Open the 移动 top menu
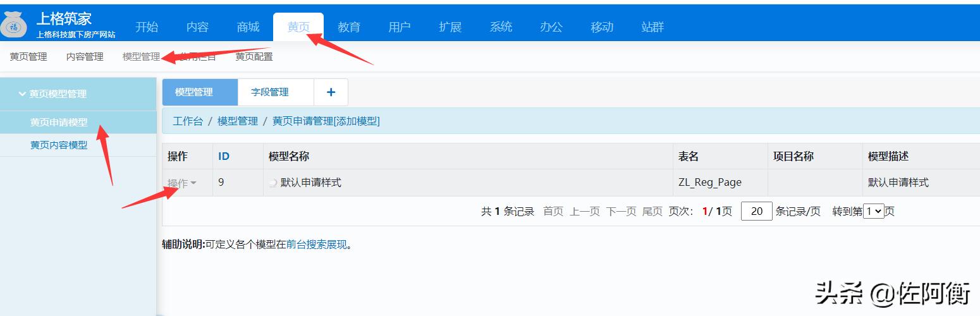Image resolution: width=980 pixels, height=316 pixels. click(602, 27)
